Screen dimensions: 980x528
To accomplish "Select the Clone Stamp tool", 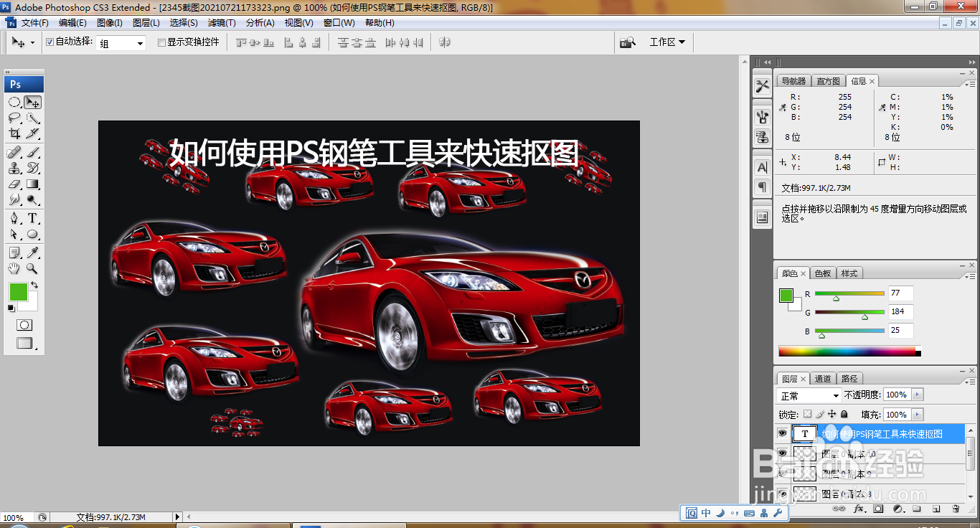I will [14, 169].
